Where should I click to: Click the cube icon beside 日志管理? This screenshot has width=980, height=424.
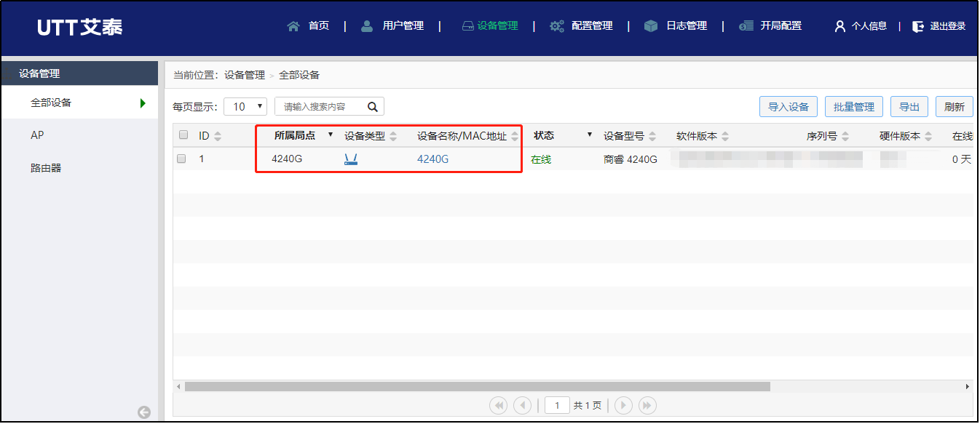click(x=651, y=26)
